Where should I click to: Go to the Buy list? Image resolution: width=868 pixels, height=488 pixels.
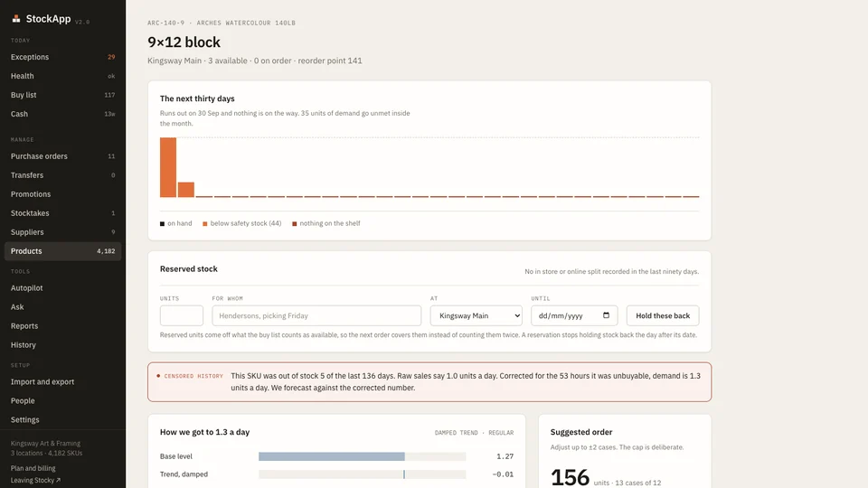pos(62,95)
